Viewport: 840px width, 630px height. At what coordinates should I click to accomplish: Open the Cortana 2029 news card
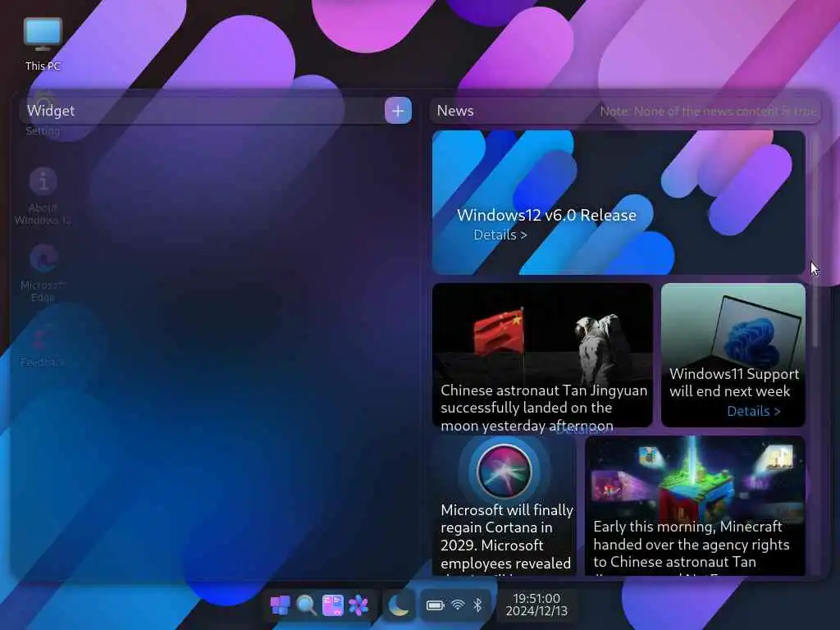coord(504,505)
